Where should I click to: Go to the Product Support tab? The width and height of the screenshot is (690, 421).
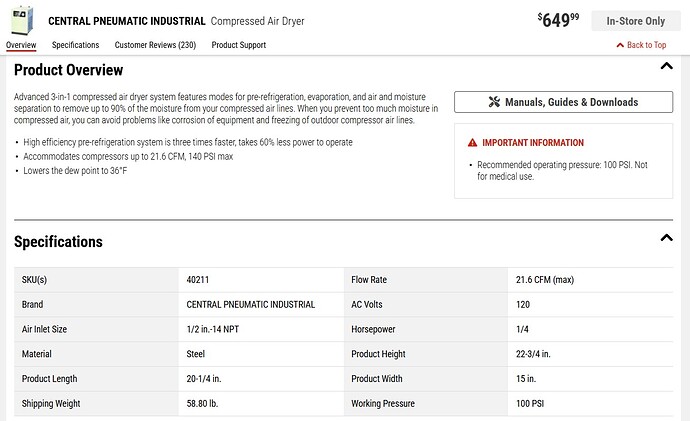tap(239, 45)
